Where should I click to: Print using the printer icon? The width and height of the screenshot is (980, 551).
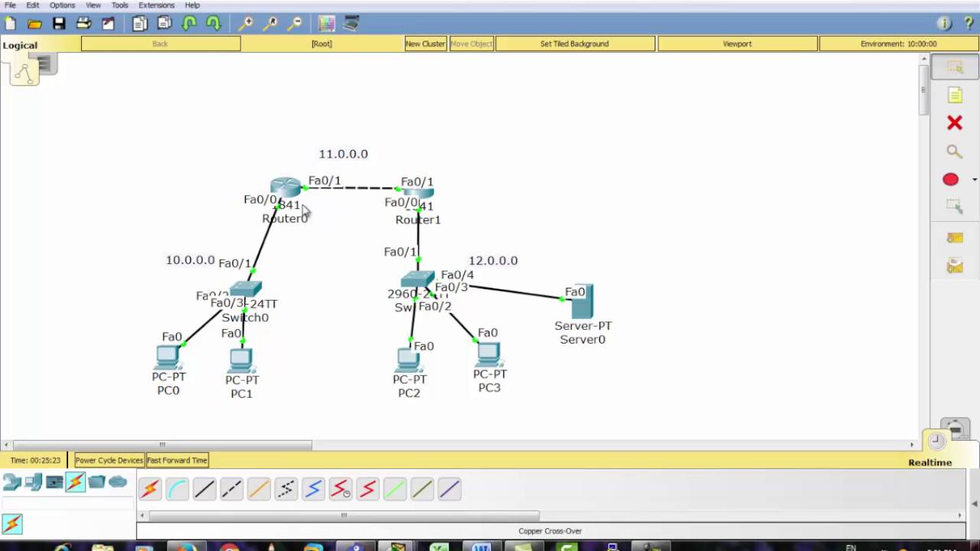tap(83, 24)
